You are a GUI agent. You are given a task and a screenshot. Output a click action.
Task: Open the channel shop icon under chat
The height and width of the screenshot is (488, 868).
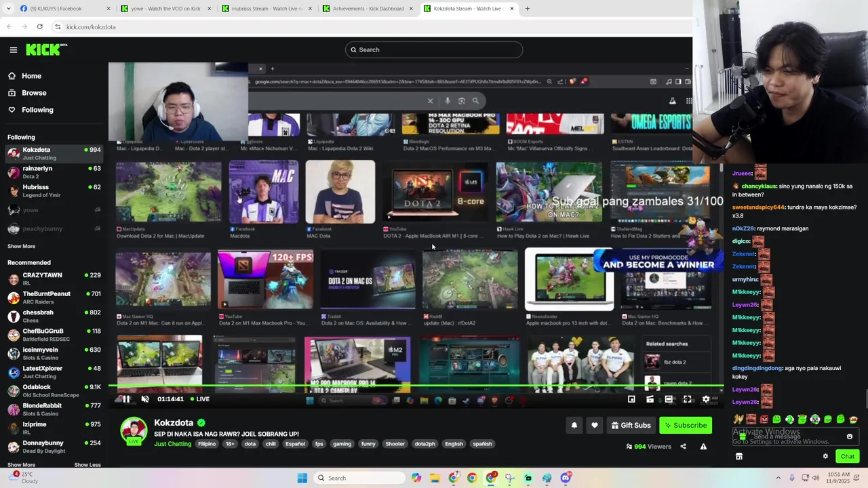coord(739,457)
